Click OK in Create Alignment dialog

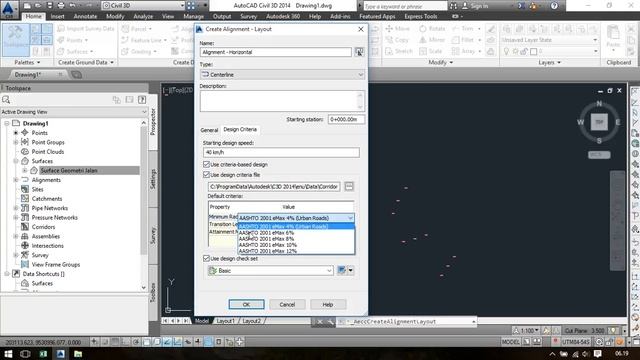pos(247,304)
